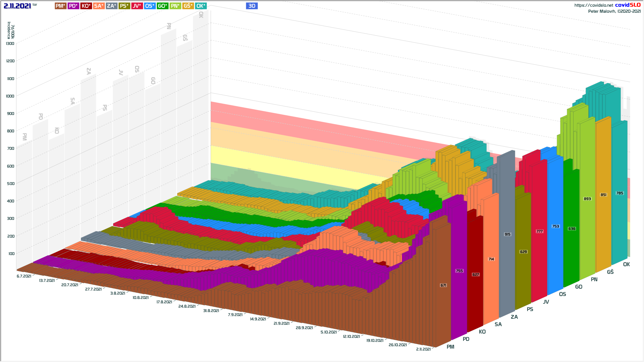The height and width of the screenshot is (362, 644).
Task: Toggle the PM* region series button
Action: (60, 6)
